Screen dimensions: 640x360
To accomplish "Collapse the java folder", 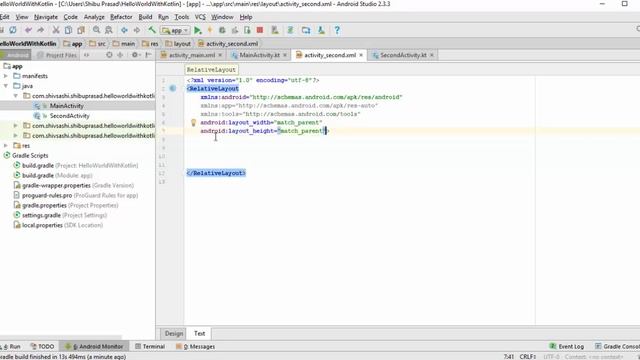I will click(6, 86).
